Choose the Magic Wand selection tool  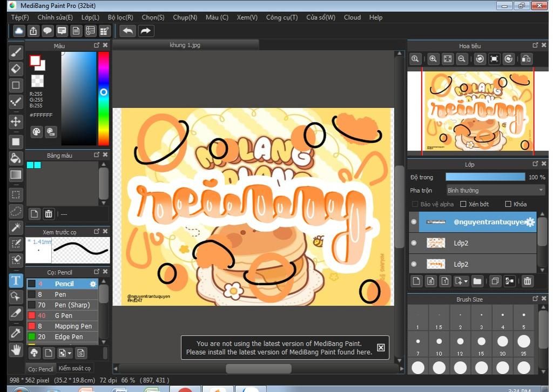point(16,227)
